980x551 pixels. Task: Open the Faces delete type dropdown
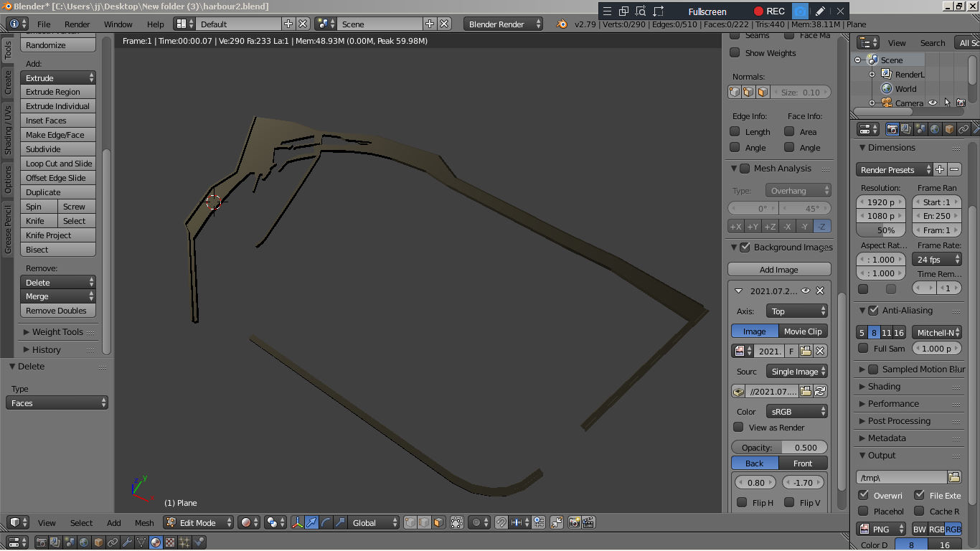(57, 403)
